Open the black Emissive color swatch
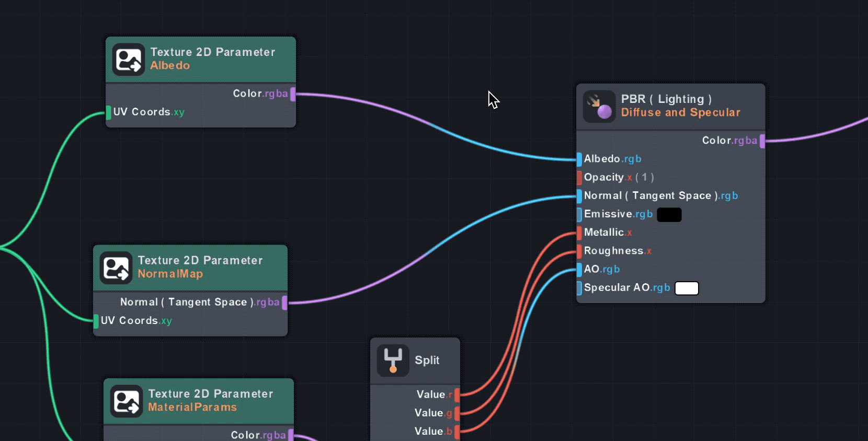This screenshot has width=868, height=441. 669,215
